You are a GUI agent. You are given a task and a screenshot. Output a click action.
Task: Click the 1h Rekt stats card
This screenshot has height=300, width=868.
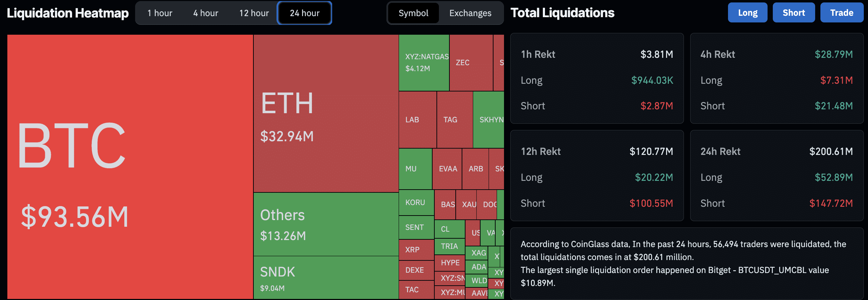tap(597, 79)
